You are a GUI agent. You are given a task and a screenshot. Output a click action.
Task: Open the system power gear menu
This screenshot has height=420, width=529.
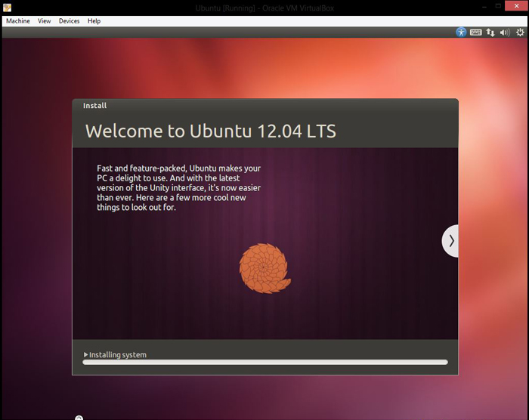[x=520, y=32]
